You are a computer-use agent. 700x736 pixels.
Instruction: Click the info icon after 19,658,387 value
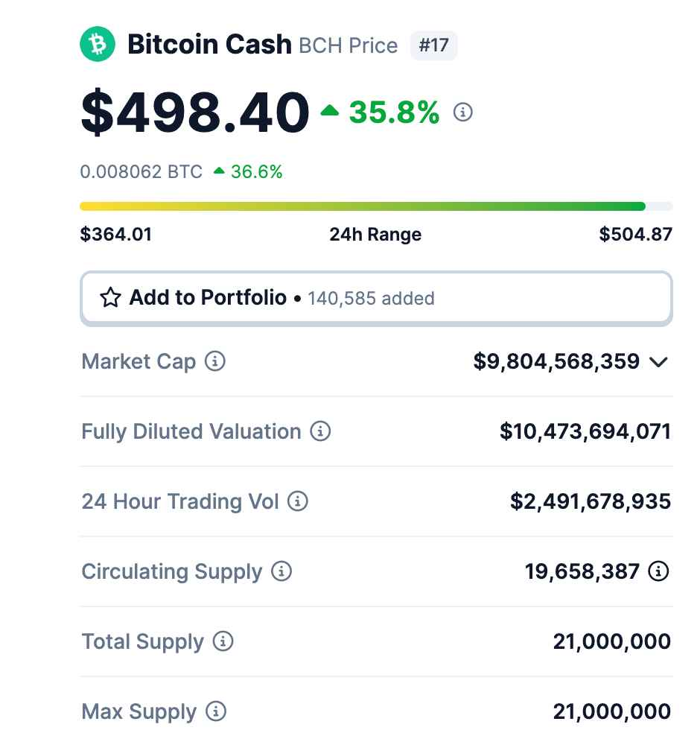tap(659, 571)
